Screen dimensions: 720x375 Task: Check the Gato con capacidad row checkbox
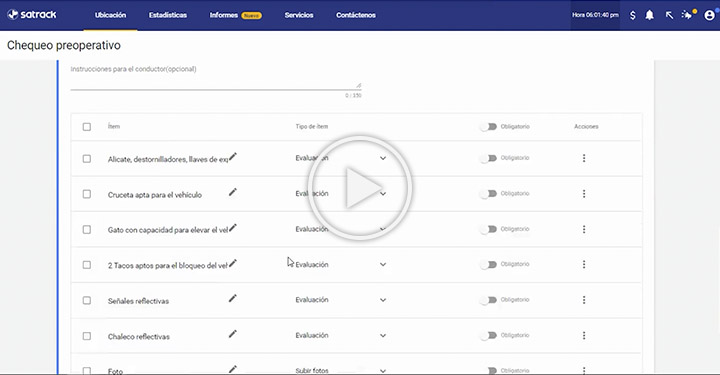(x=87, y=229)
